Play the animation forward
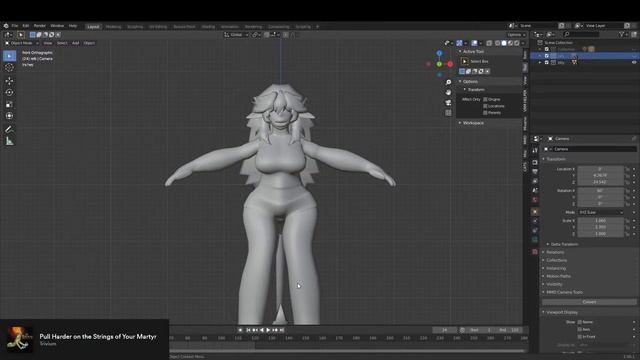 268,330
